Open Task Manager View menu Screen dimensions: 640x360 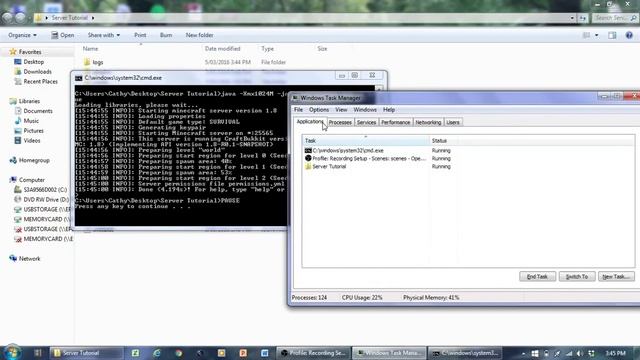[341, 110]
